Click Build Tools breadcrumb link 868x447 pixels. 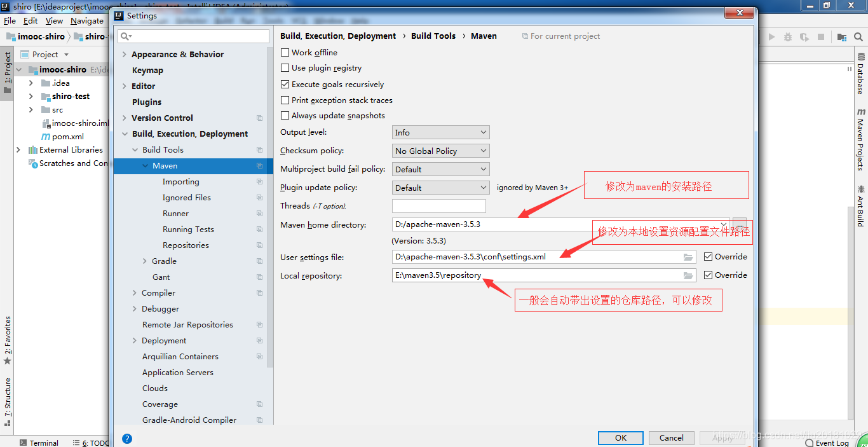click(x=433, y=36)
